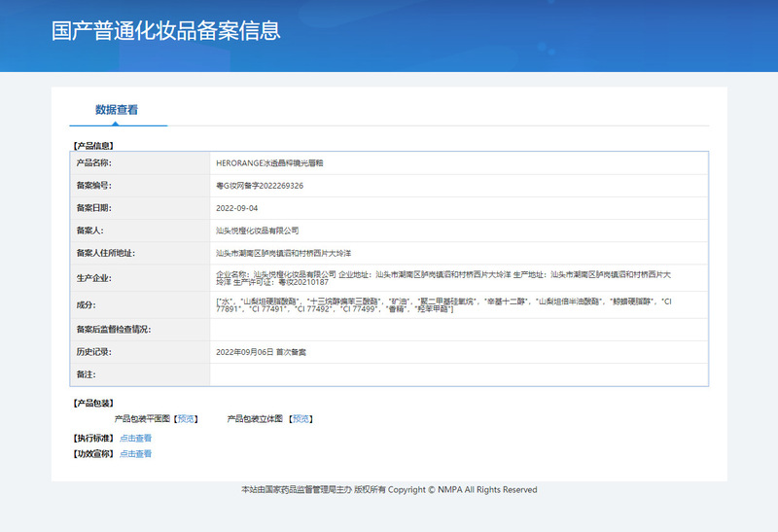The image size is (778, 532).
Task: Preview the 产品包装立体图 image
Action: [x=301, y=419]
